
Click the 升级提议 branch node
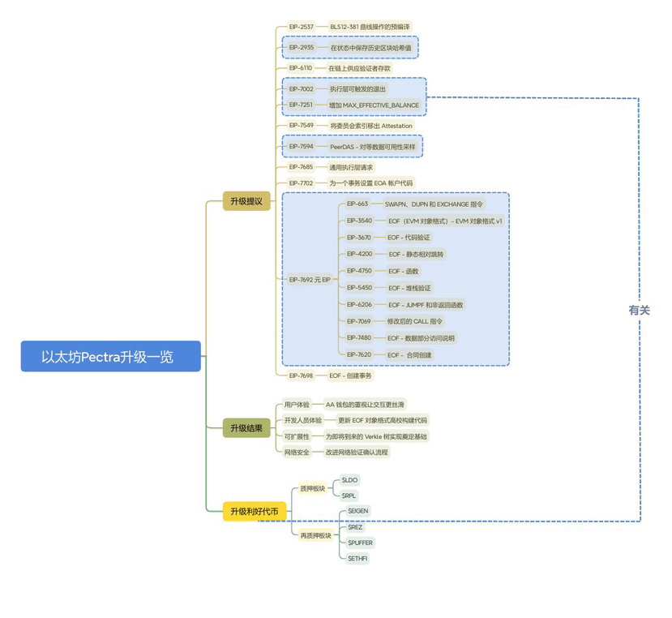pos(246,201)
